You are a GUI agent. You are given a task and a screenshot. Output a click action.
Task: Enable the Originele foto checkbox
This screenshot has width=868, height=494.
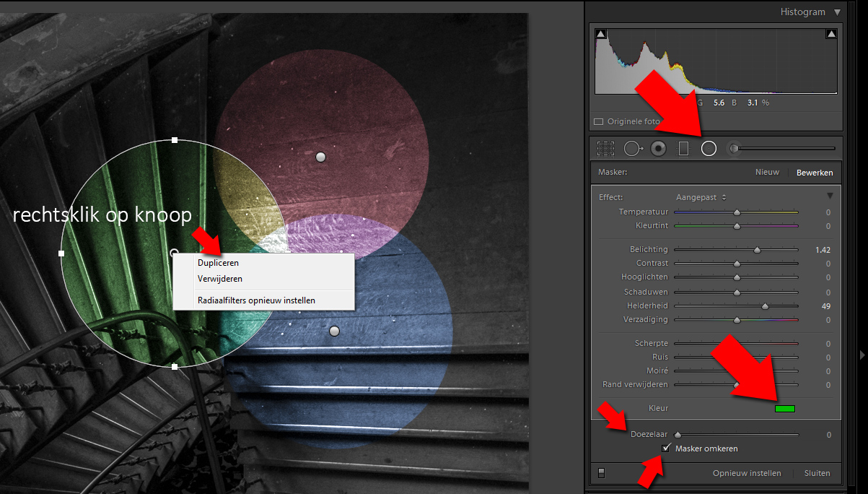point(598,122)
